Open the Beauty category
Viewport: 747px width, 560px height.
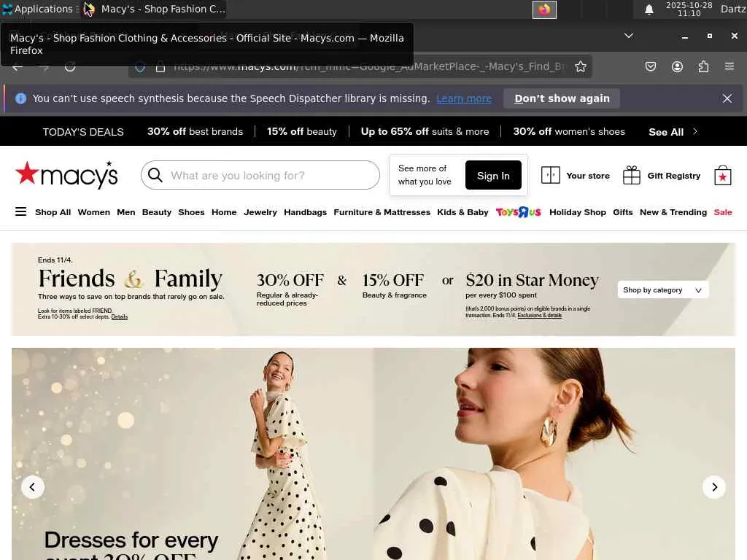click(x=156, y=212)
